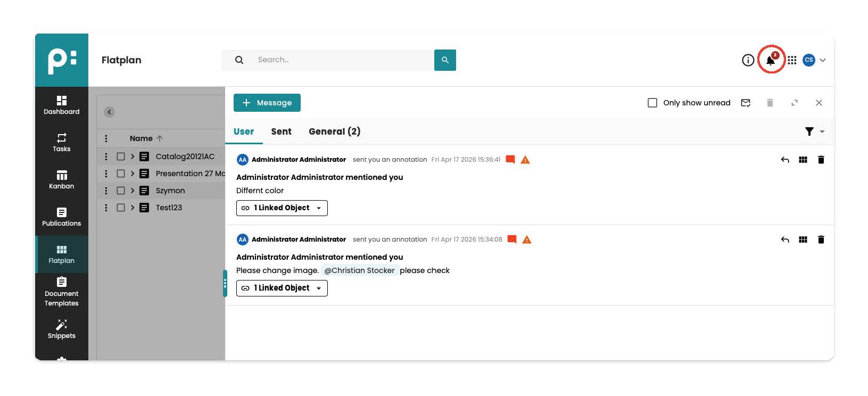Expand the Catalog20121AC row
This screenshot has width=868, height=396.
pyautogui.click(x=133, y=156)
